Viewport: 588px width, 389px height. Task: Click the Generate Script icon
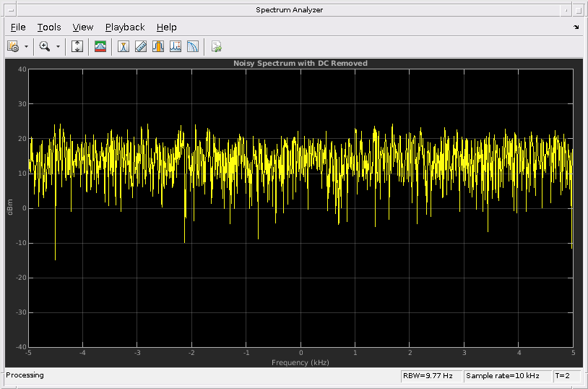pos(216,46)
